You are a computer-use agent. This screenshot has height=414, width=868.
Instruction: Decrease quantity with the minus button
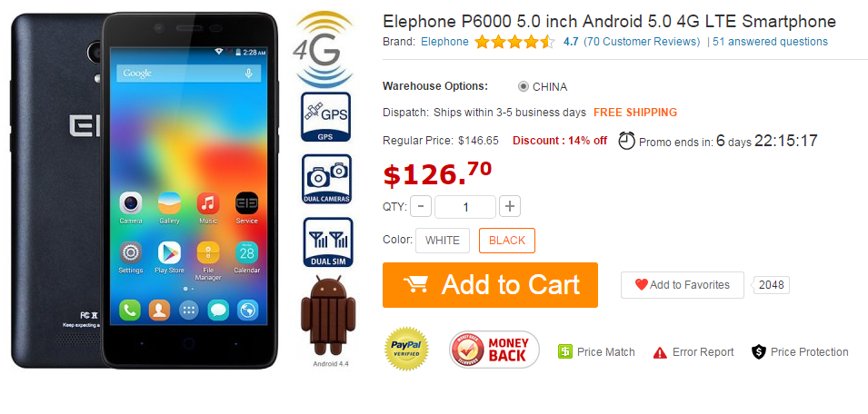[421, 207]
